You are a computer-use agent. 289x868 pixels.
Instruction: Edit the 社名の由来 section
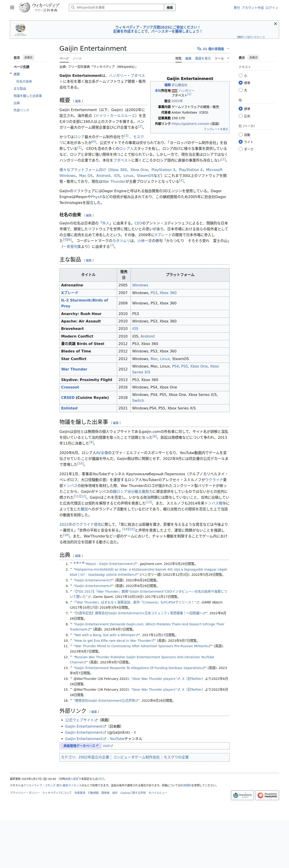(88, 215)
